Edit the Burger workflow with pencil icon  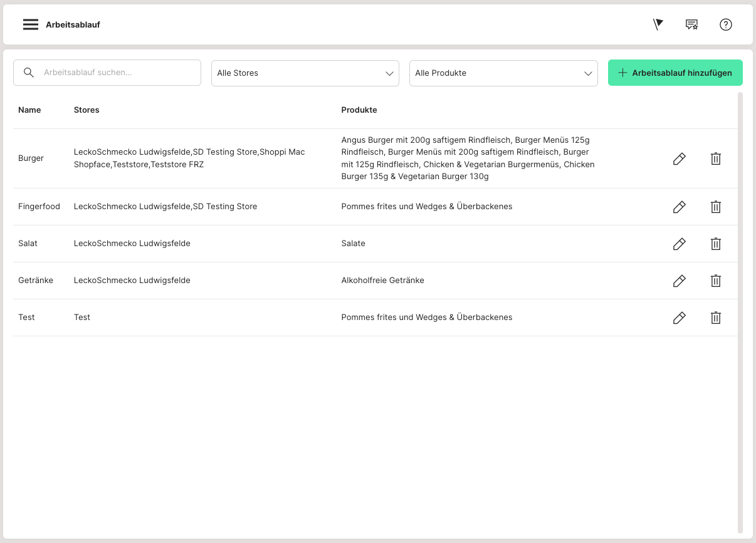(x=679, y=158)
